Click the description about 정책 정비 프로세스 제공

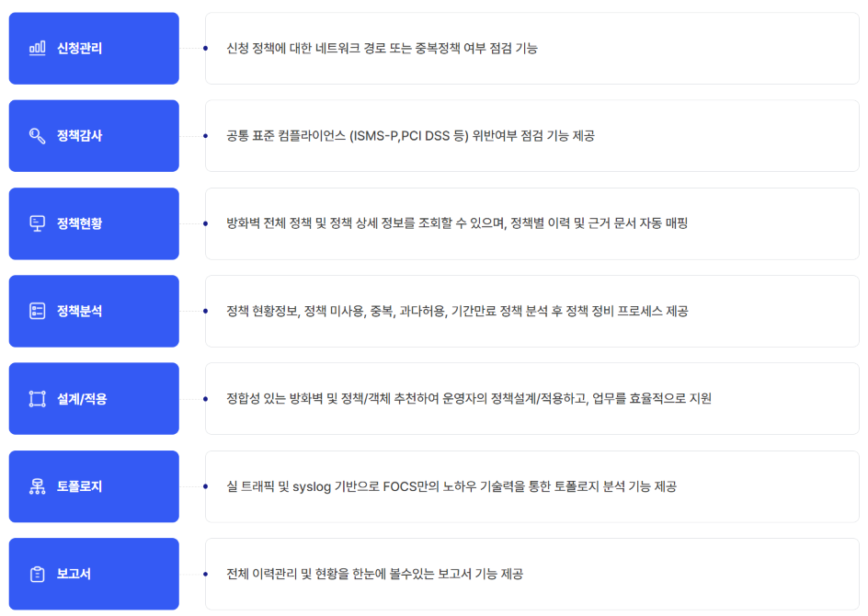[x=457, y=311]
